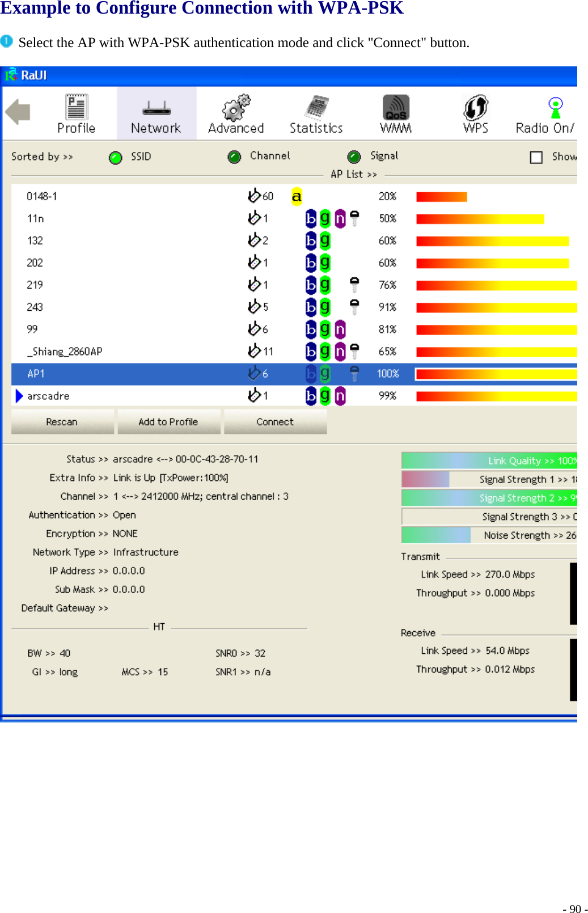Click the Signal Strength 2 bar
588x913 pixels.
(x=489, y=498)
